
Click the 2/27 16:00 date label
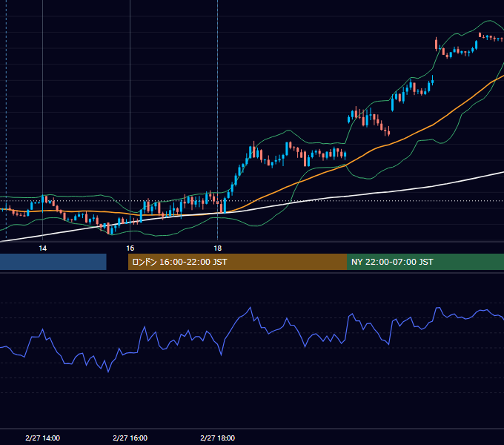coord(130,438)
